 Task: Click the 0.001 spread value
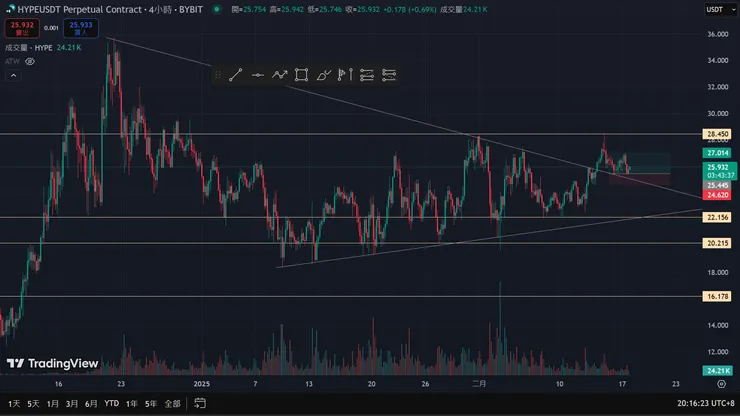click(x=51, y=28)
